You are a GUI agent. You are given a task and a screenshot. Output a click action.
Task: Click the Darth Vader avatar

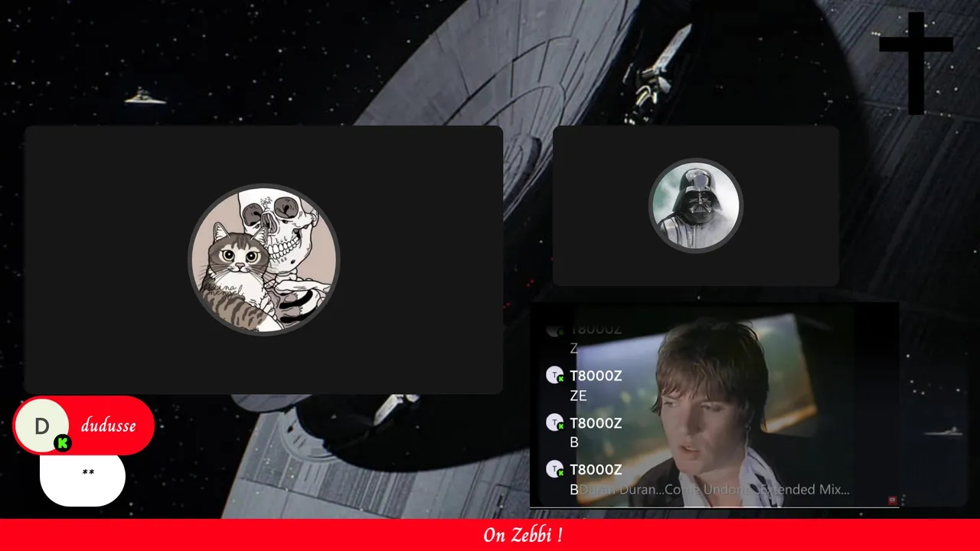point(696,205)
